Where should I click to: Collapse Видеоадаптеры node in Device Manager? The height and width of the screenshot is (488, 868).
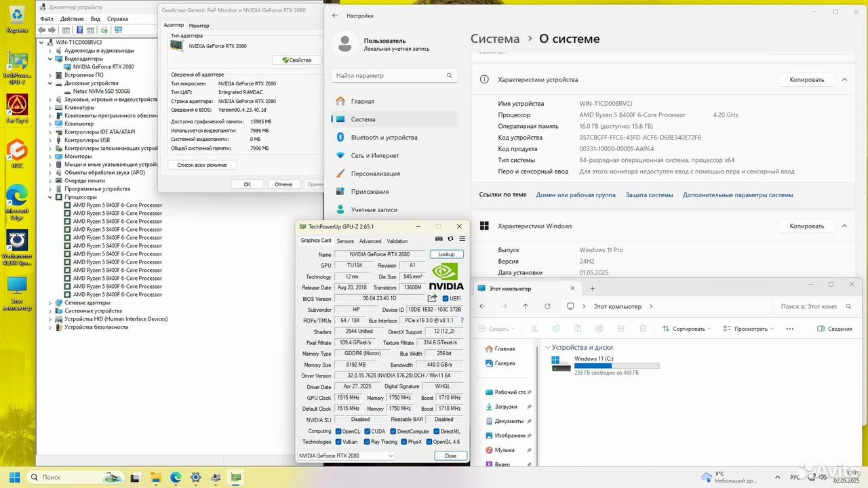[x=50, y=59]
